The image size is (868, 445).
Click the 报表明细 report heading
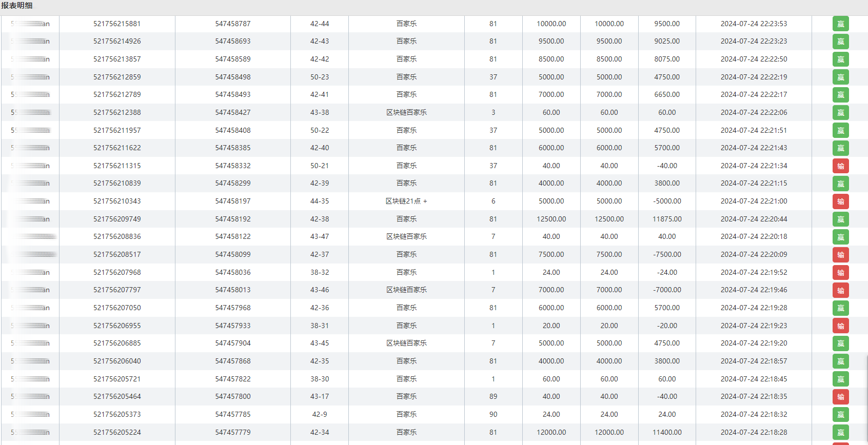click(17, 6)
